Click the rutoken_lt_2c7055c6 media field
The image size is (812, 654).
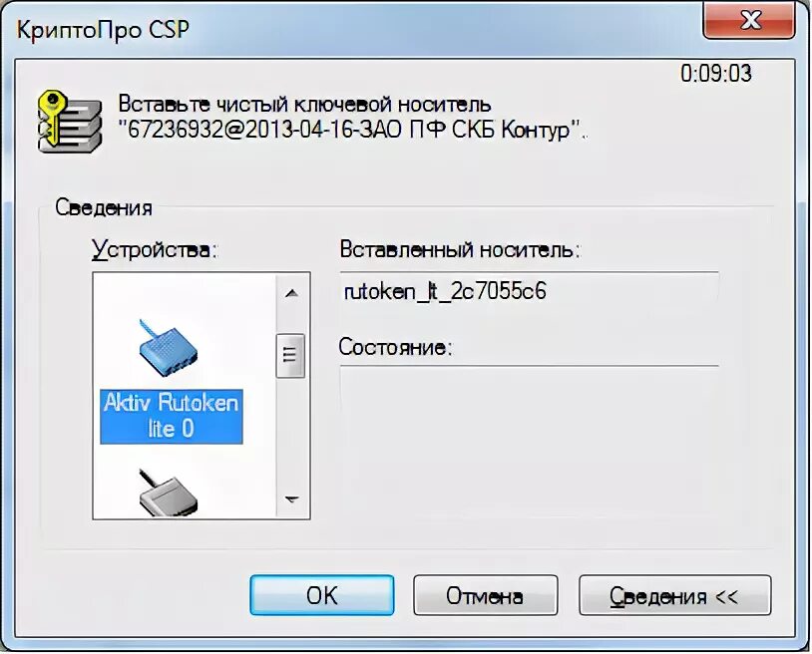pyautogui.click(x=530, y=292)
